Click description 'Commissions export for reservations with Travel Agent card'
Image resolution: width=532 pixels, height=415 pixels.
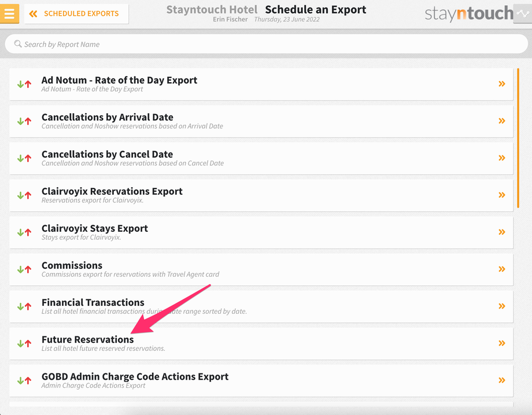pyautogui.click(x=130, y=274)
